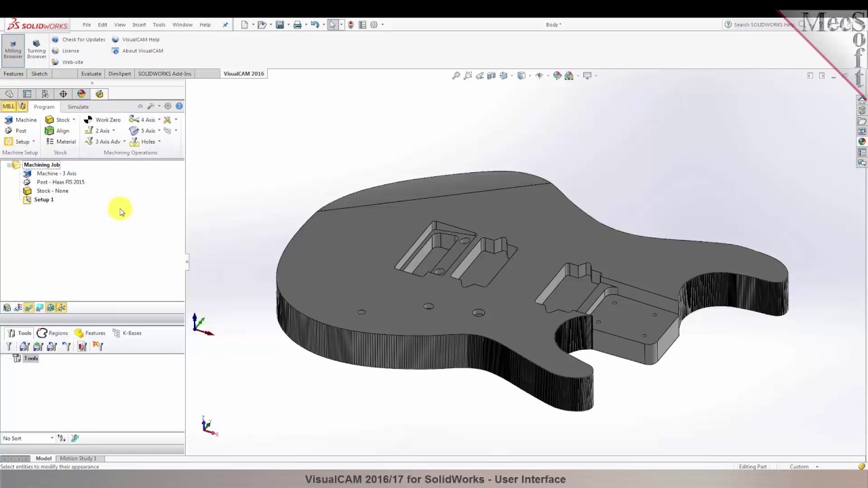Open the Web-site link
The height and width of the screenshot is (488, 868).
tap(68, 62)
